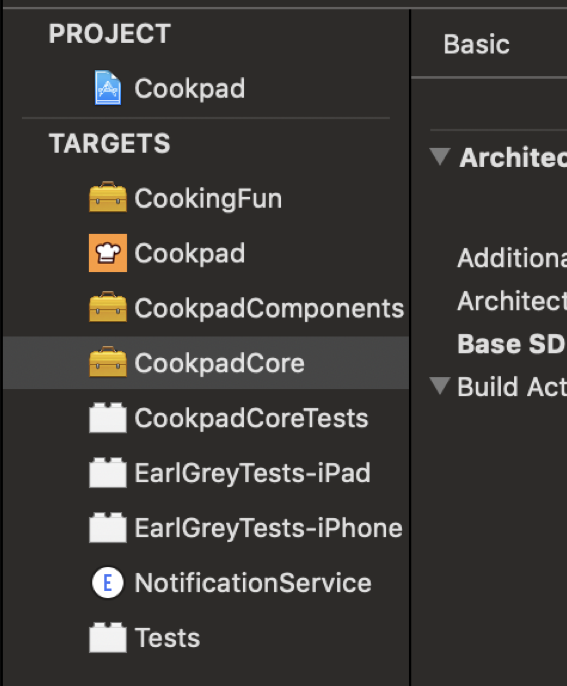Click the Cookpad chef hat app icon
The image size is (567, 686).
pos(108,253)
